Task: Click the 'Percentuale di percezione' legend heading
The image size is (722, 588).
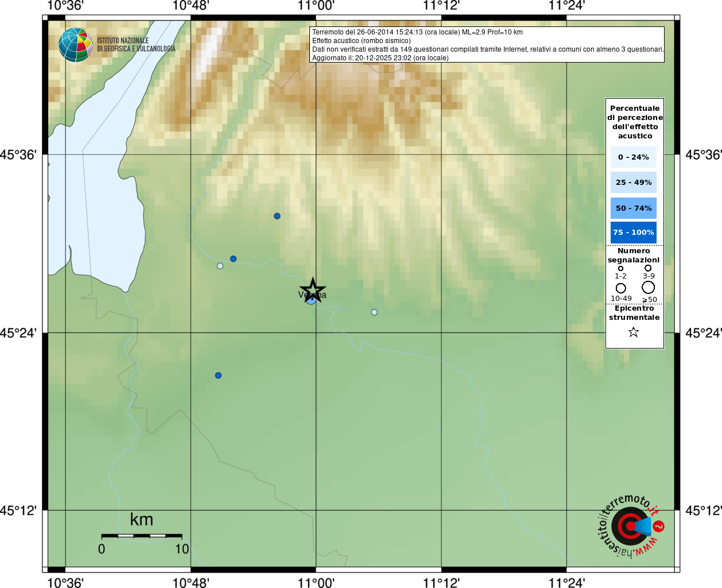Action: pyautogui.click(x=635, y=122)
